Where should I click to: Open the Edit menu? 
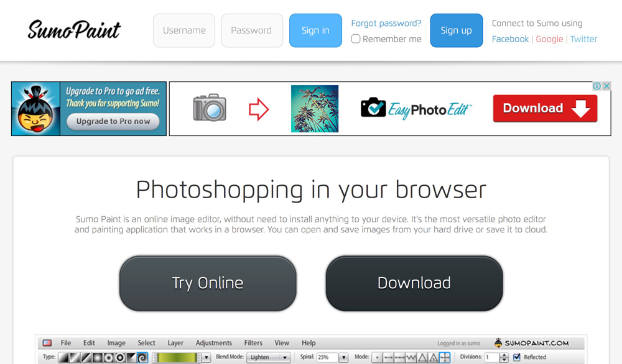pos(89,343)
